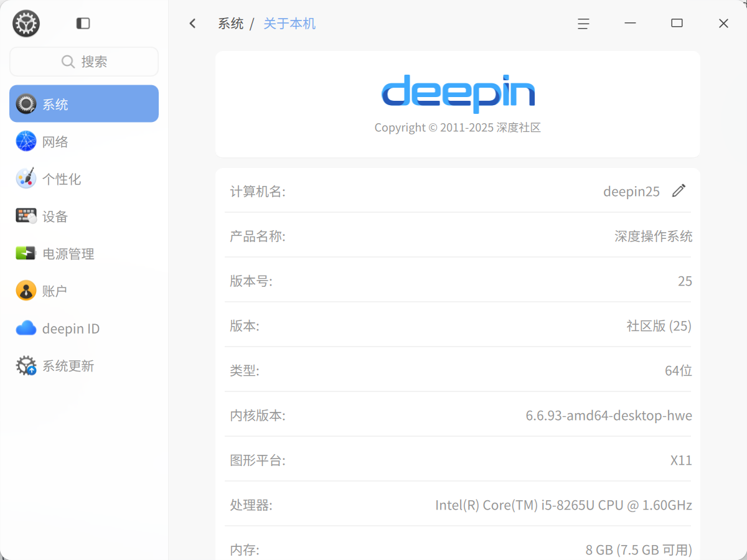Click the Control Center gear logo
Image resolution: width=747 pixels, height=560 pixels.
coord(26,24)
